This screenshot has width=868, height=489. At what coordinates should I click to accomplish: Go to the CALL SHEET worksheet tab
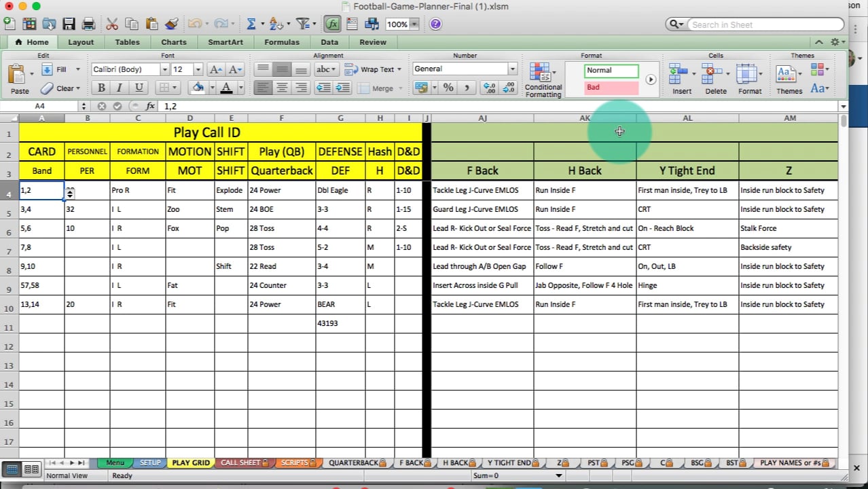click(245, 463)
